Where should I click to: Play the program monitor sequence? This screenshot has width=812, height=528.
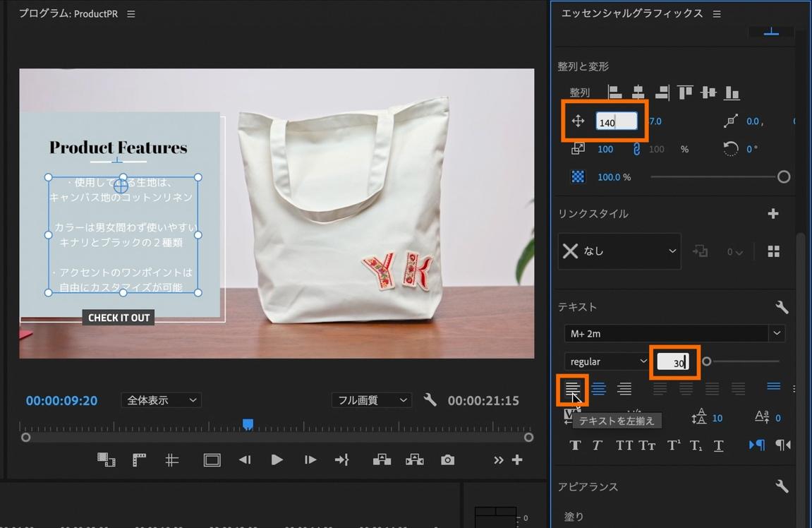277,460
